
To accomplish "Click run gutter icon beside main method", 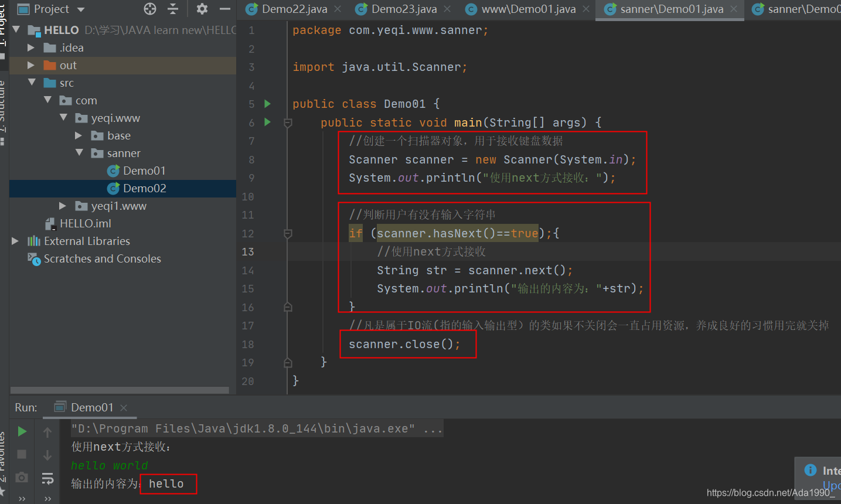I will click(268, 122).
